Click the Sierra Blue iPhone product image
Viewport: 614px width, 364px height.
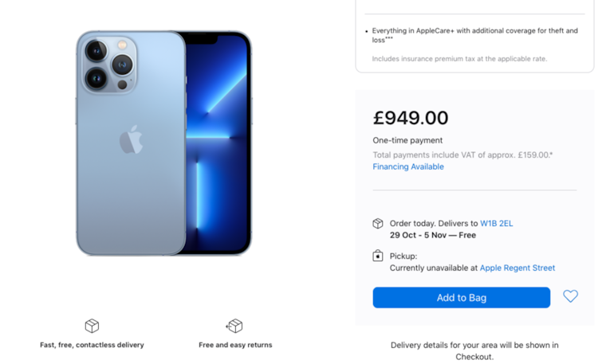tap(163, 143)
